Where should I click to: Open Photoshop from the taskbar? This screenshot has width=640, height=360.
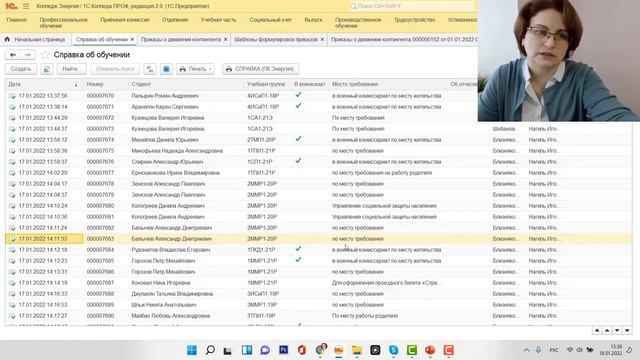283,350
